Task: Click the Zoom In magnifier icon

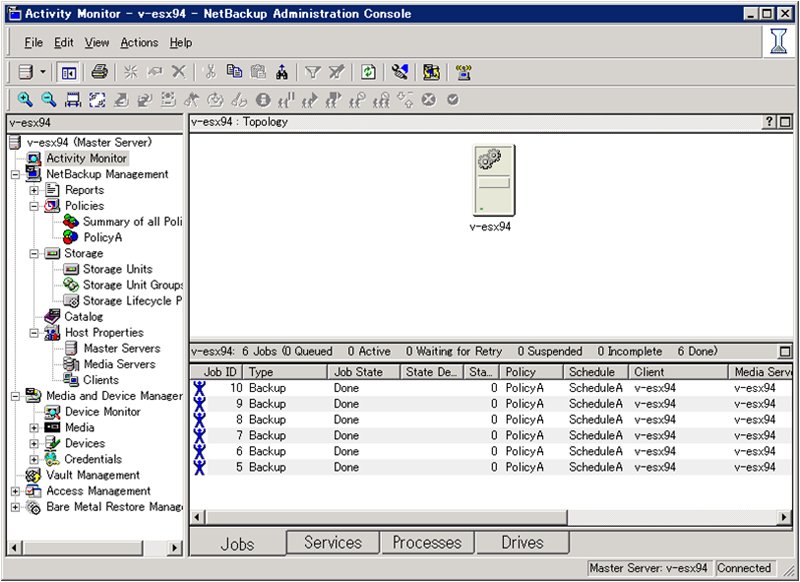Action: 24,99
